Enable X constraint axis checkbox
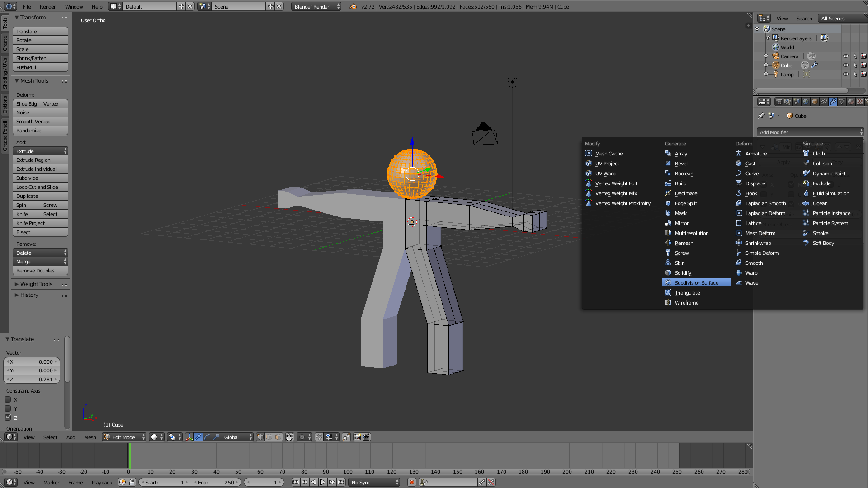The height and width of the screenshot is (488, 868). pos(8,399)
